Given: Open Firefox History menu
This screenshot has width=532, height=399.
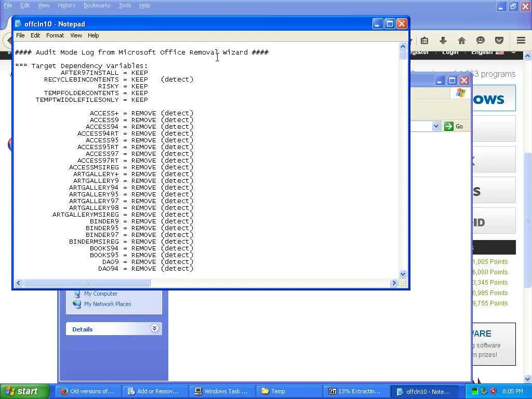Looking at the screenshot, I should [x=66, y=5].
